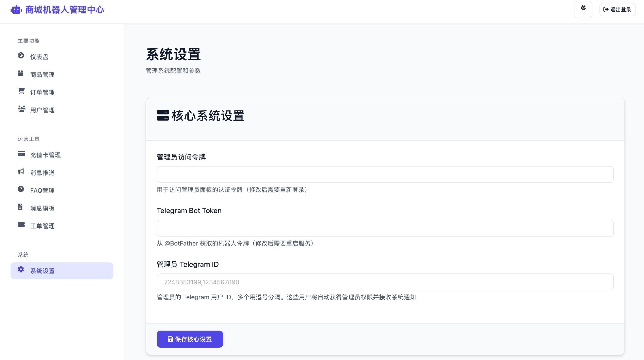Select the 工单管理 ticket icon
The width and height of the screenshot is (644, 360).
[x=21, y=225]
